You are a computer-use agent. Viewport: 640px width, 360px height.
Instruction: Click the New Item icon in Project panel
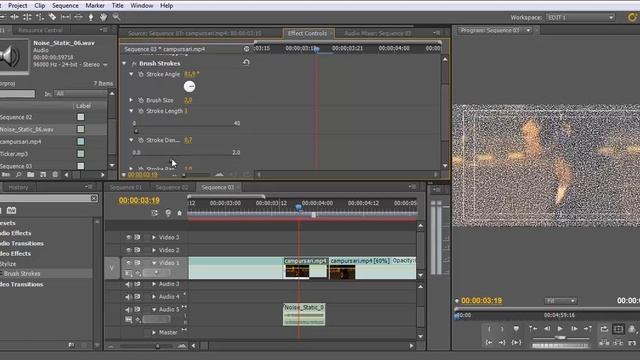point(43,175)
